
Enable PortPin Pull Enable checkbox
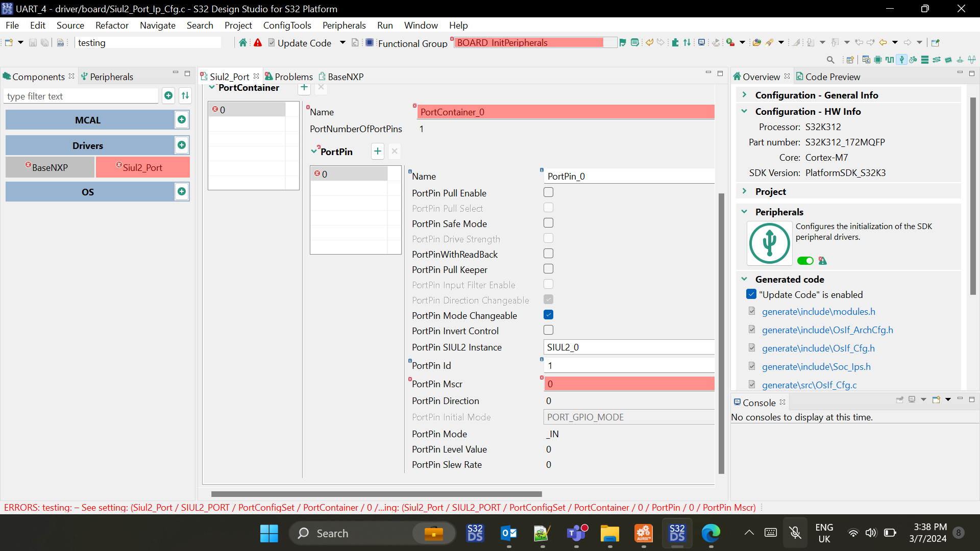(548, 192)
